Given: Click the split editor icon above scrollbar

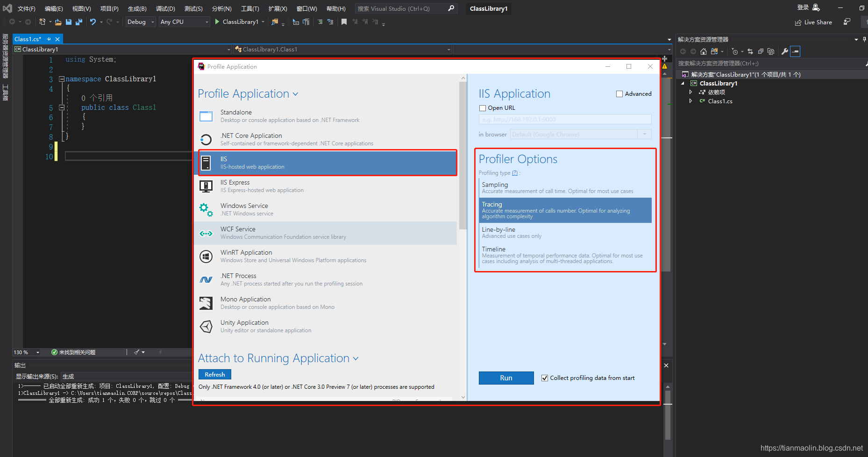Looking at the screenshot, I should pos(664,59).
